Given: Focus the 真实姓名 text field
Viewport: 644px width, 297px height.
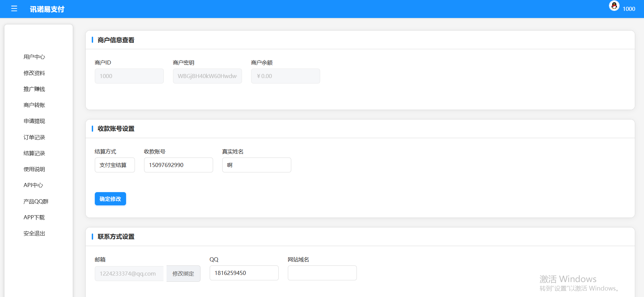Looking at the screenshot, I should pos(257,165).
